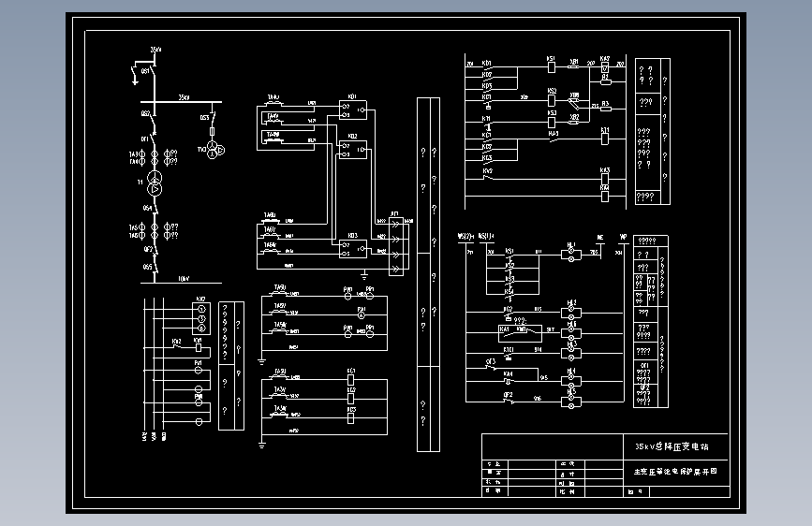Click the 10kV busbar label
812x526 pixels.
click(184, 279)
